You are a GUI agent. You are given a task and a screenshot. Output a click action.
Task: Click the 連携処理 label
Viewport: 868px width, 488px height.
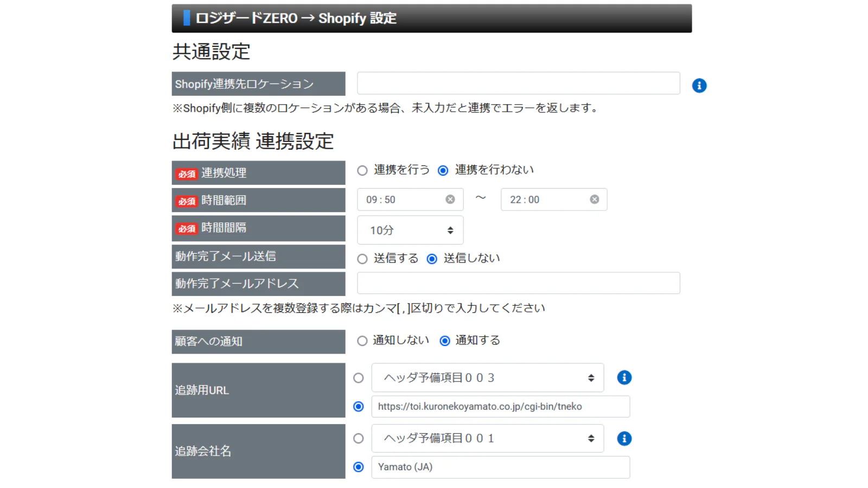224,173
